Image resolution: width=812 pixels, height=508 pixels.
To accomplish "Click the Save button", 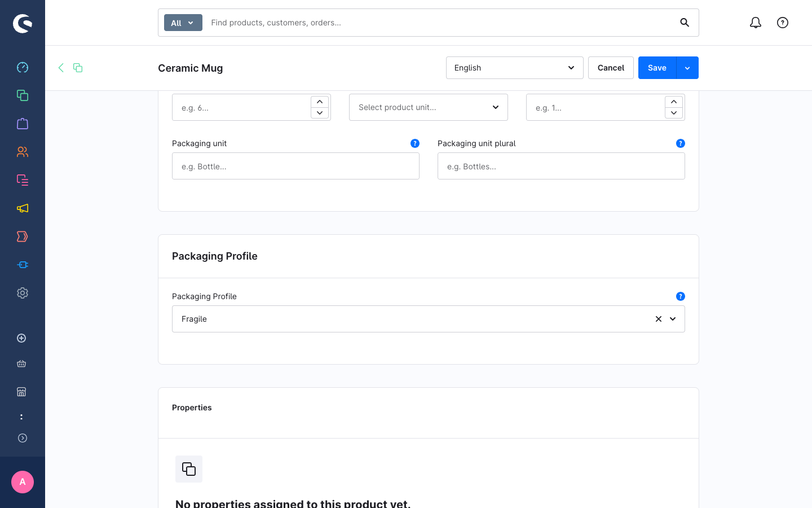I will click(657, 68).
